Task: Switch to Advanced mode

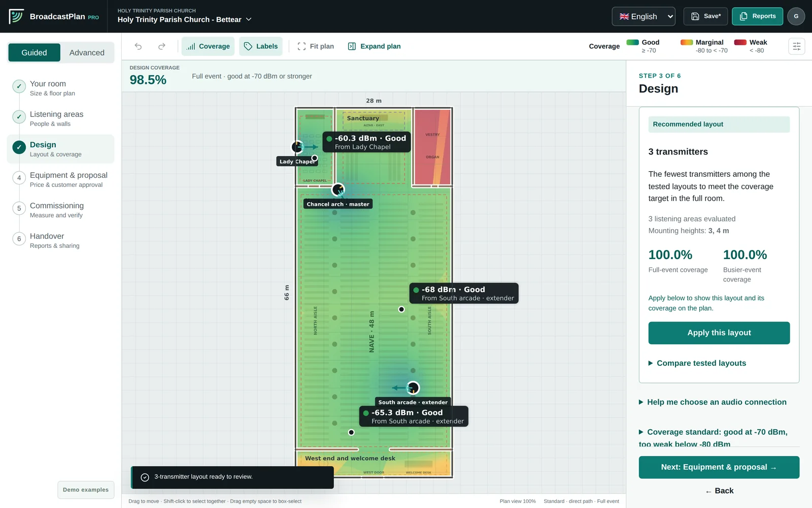Action: (87, 53)
